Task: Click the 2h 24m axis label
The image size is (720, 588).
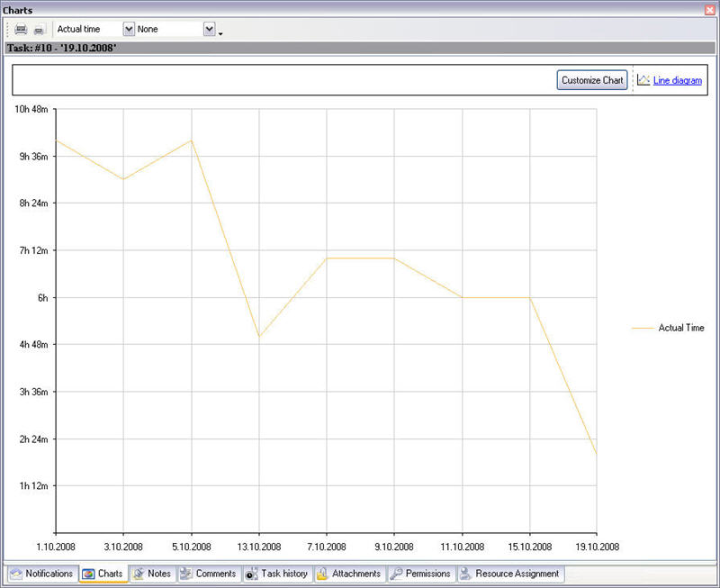Action: (x=33, y=439)
